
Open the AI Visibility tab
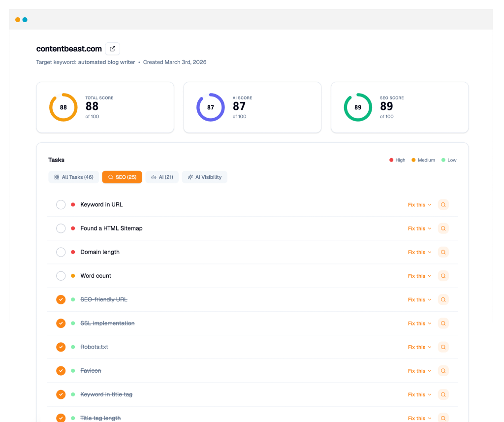[204, 177]
